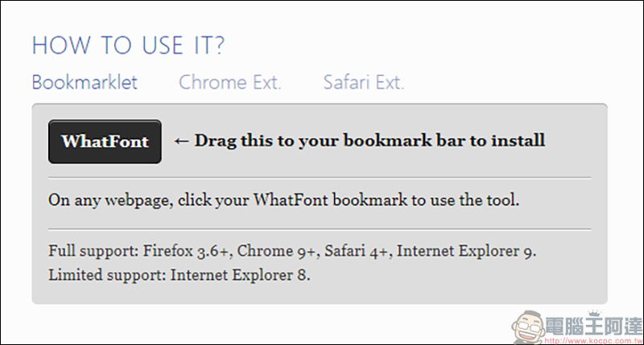Screen dimensions: 644x345
Task: Click the Full support label text
Action: [93, 251]
